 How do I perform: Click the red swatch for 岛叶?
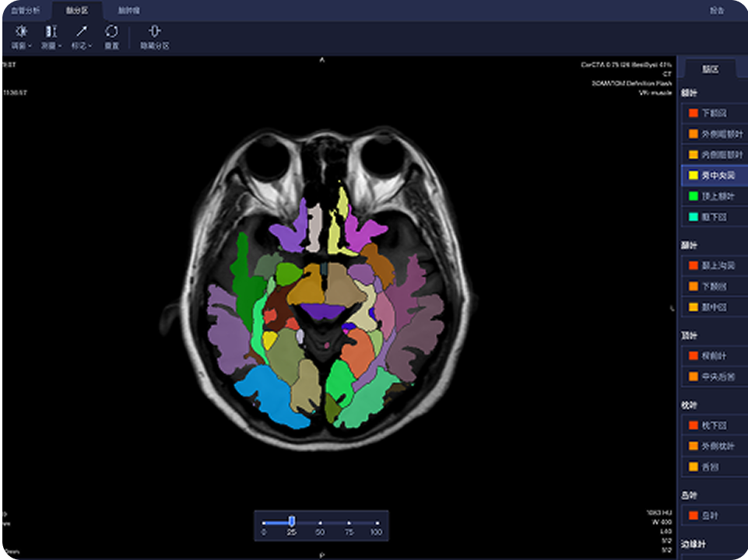point(691,516)
